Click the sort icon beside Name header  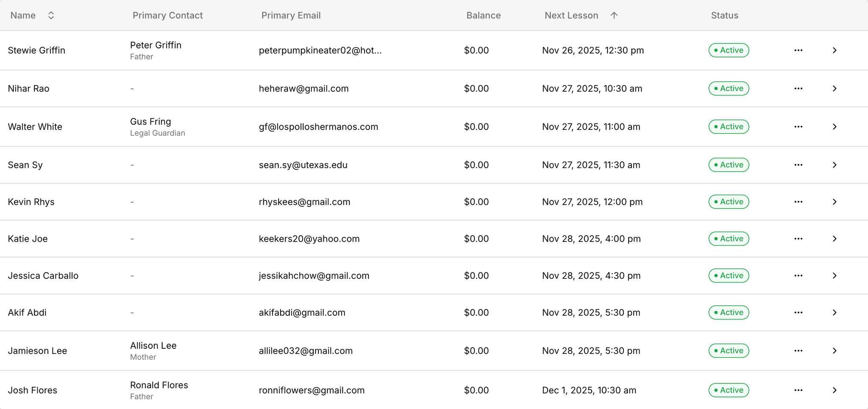[x=51, y=16]
